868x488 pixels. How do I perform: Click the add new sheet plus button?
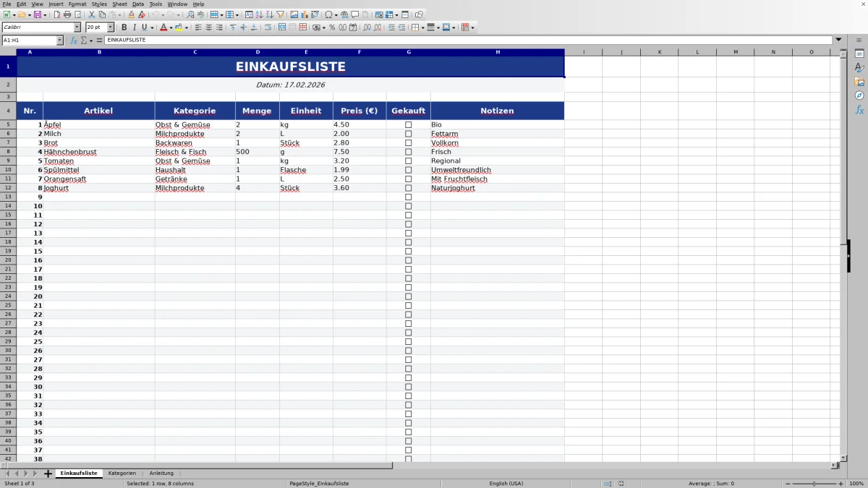48,473
